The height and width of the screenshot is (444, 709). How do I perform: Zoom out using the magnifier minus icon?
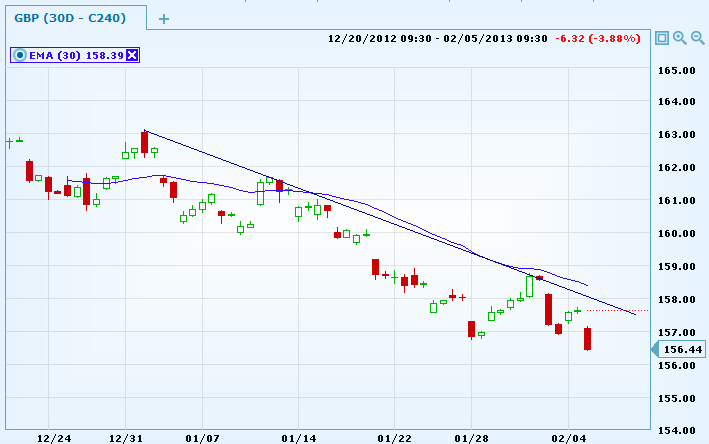[697, 38]
